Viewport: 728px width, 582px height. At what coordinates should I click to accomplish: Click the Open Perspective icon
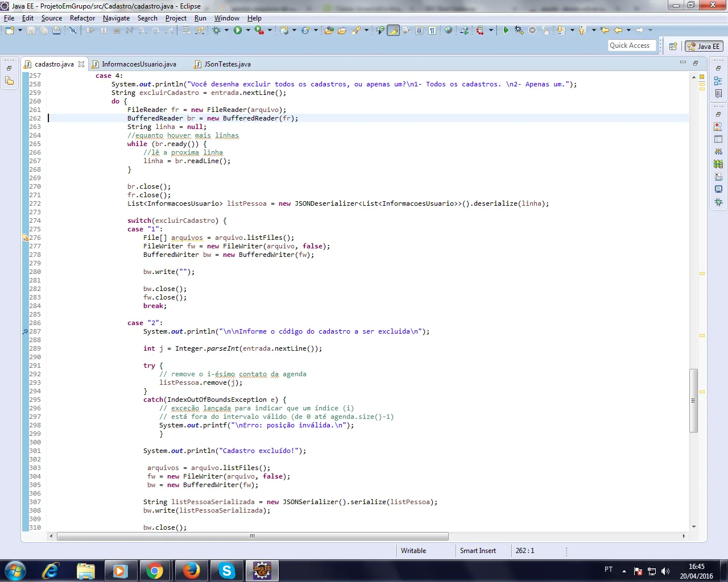673,46
